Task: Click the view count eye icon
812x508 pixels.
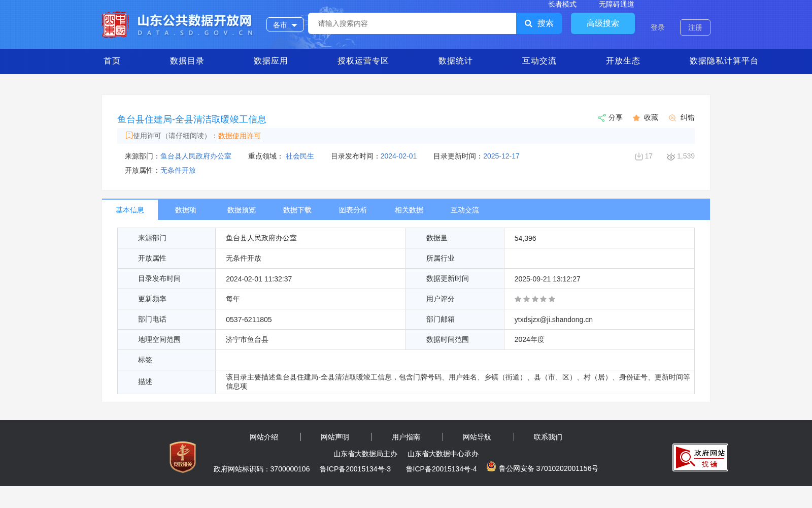Action: pyautogui.click(x=671, y=156)
